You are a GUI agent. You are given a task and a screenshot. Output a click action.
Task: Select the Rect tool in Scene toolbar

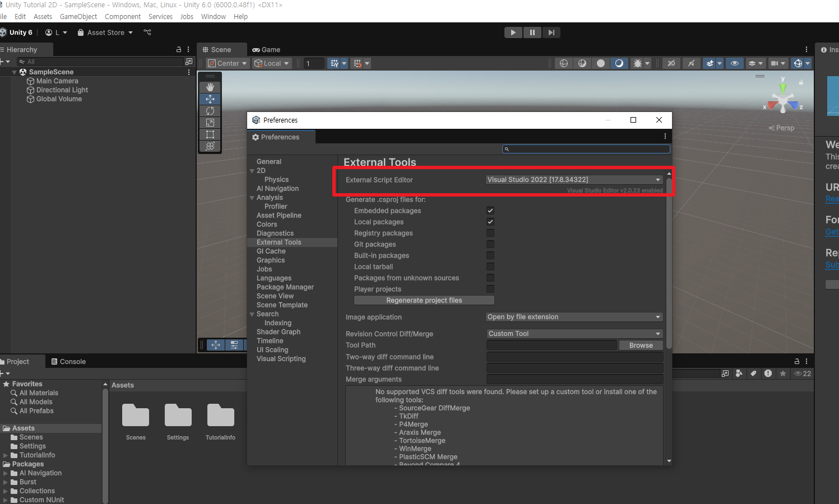coord(210,134)
